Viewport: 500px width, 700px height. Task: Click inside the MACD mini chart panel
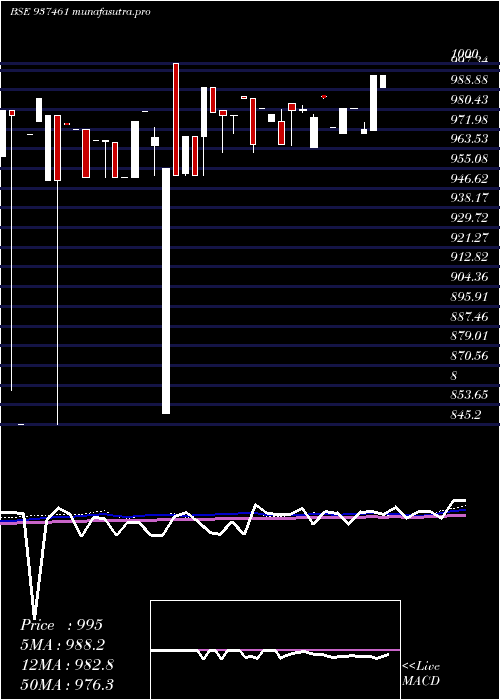tap(275, 650)
